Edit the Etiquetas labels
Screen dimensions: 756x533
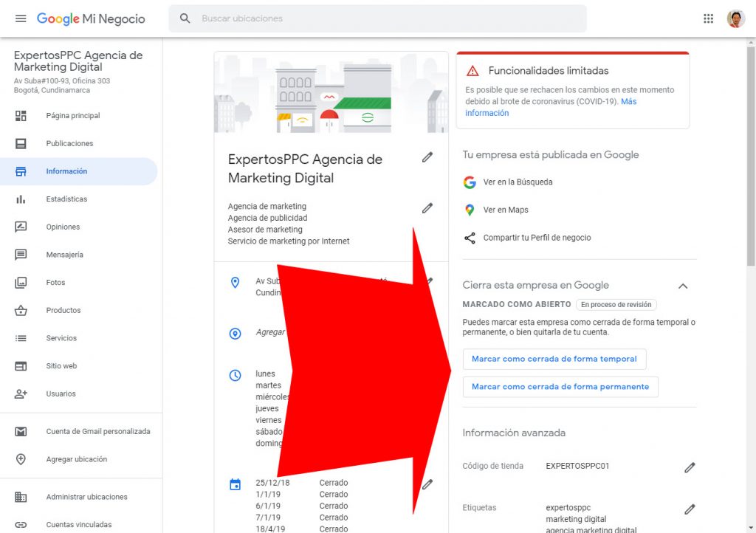[690, 509]
